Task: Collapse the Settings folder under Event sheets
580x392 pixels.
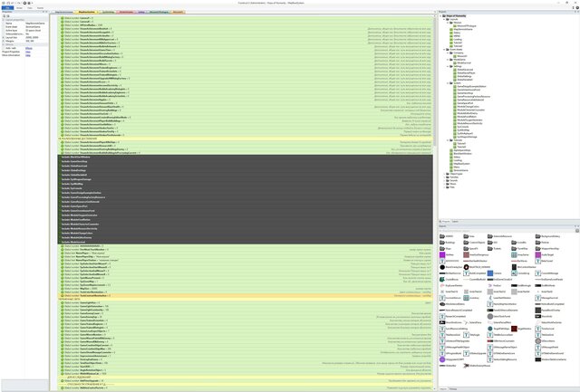Action: tap(448, 66)
